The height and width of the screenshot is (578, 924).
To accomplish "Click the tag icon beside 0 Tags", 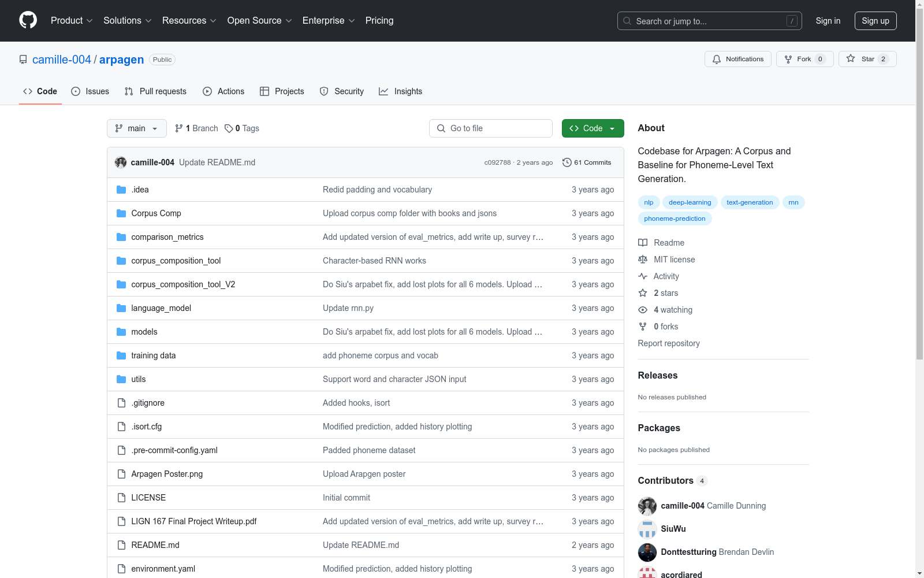I will click(x=229, y=128).
